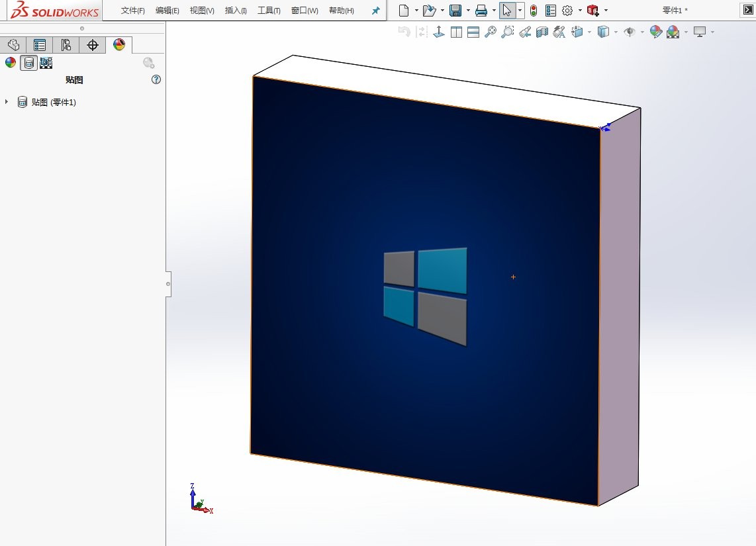Expand the add-ins dropdown arrow

click(606, 10)
